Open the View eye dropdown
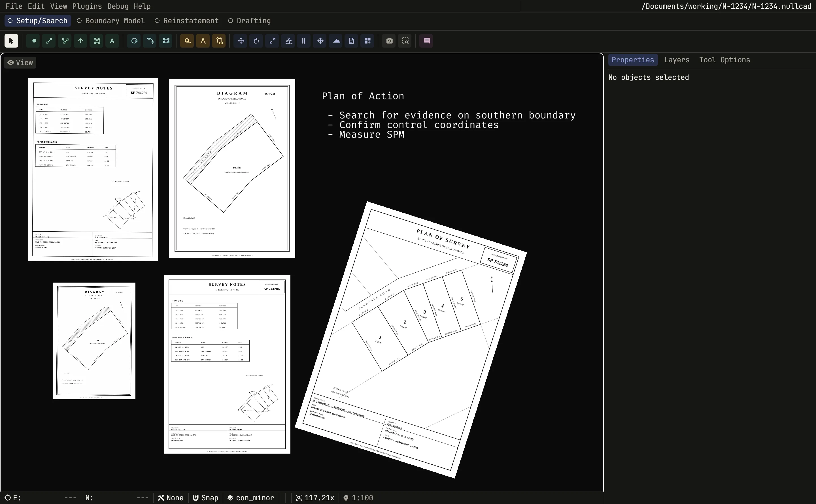Screen dimensions: 816x504 tap(20, 63)
